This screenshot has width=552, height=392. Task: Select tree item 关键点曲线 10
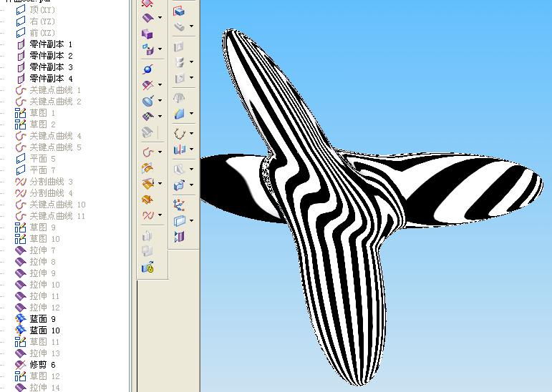point(51,205)
